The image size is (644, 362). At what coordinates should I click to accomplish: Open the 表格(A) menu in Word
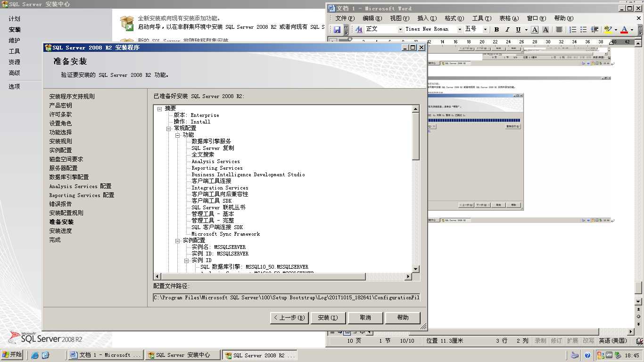pos(509,18)
